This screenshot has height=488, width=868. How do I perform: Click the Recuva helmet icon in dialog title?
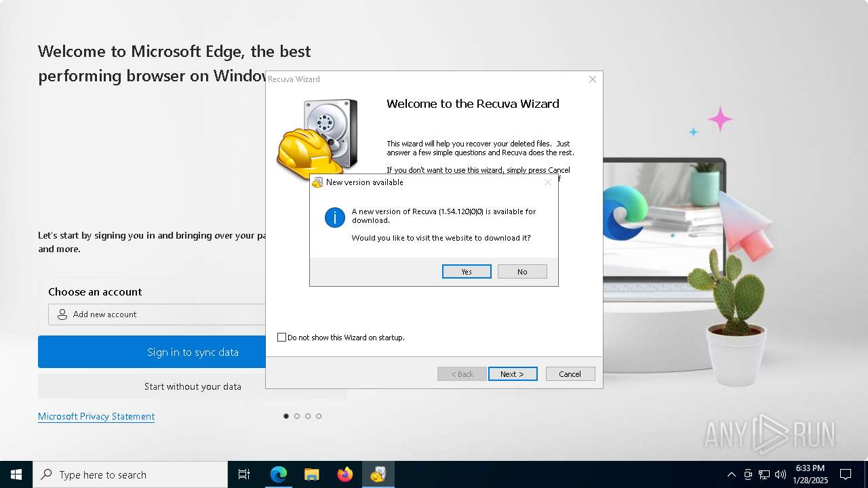317,182
